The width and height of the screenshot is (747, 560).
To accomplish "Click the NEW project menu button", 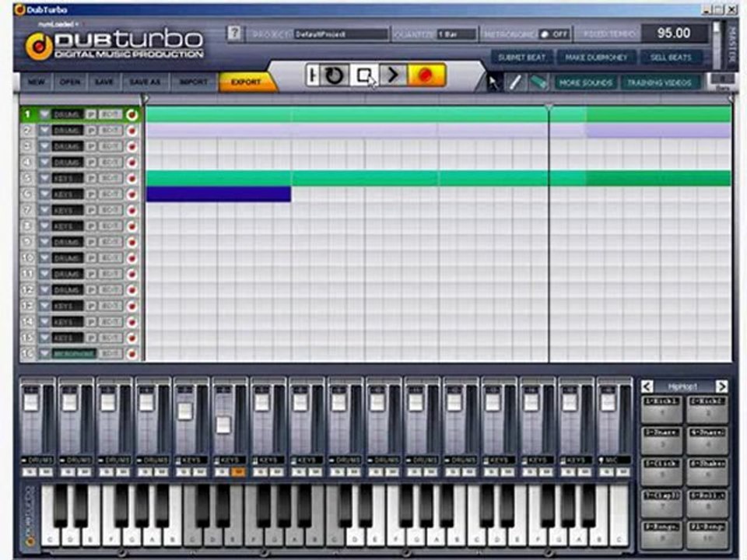I will pos(37,82).
